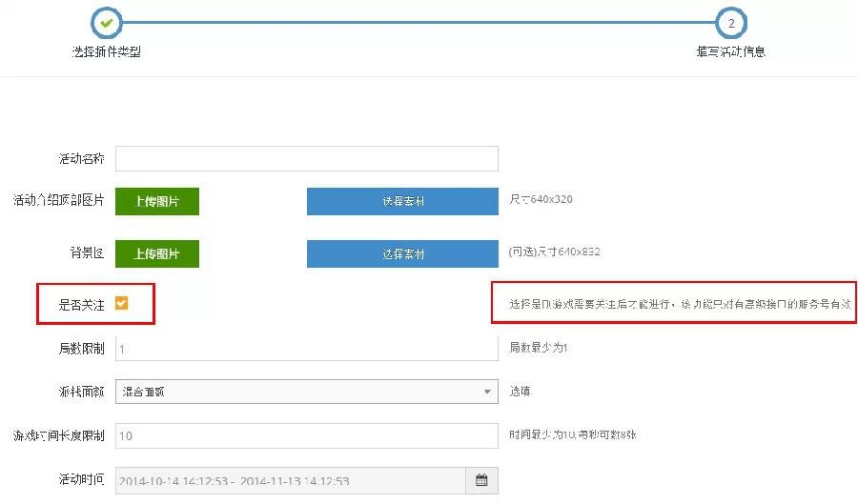The height and width of the screenshot is (504, 858).
Task: Click the 是否关注 label text
Action: (x=82, y=305)
